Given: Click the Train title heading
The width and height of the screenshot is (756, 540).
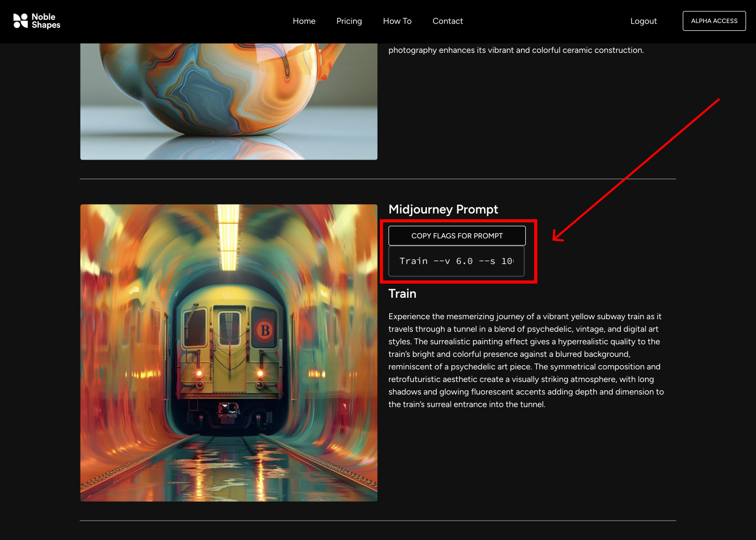Looking at the screenshot, I should pos(402,294).
